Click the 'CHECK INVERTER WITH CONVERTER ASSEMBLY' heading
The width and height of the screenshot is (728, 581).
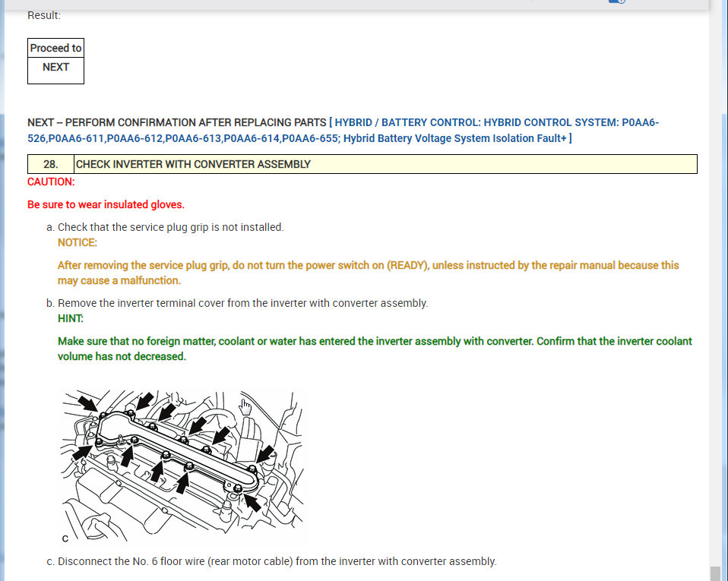click(x=193, y=164)
